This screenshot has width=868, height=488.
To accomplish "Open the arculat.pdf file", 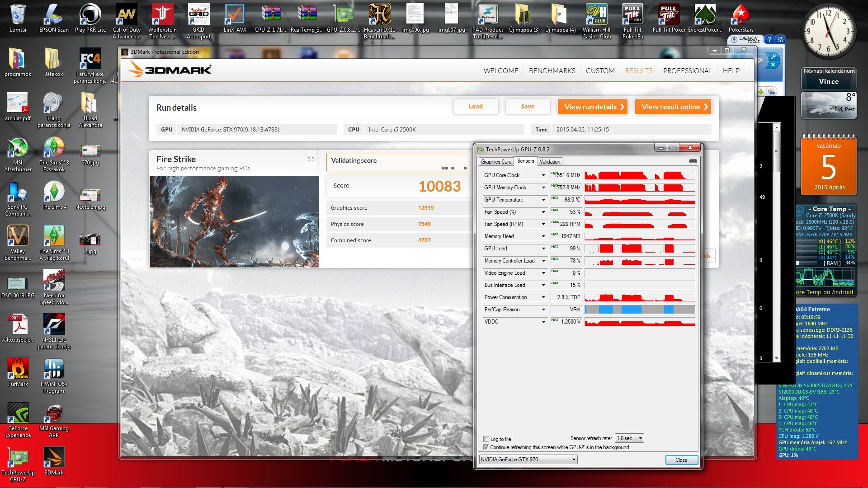I will coord(18,107).
